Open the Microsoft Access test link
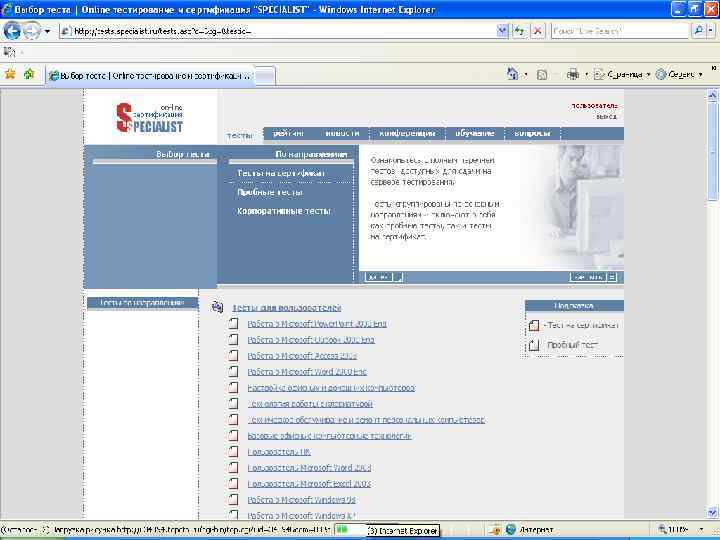This screenshot has width=720, height=540. [302, 356]
